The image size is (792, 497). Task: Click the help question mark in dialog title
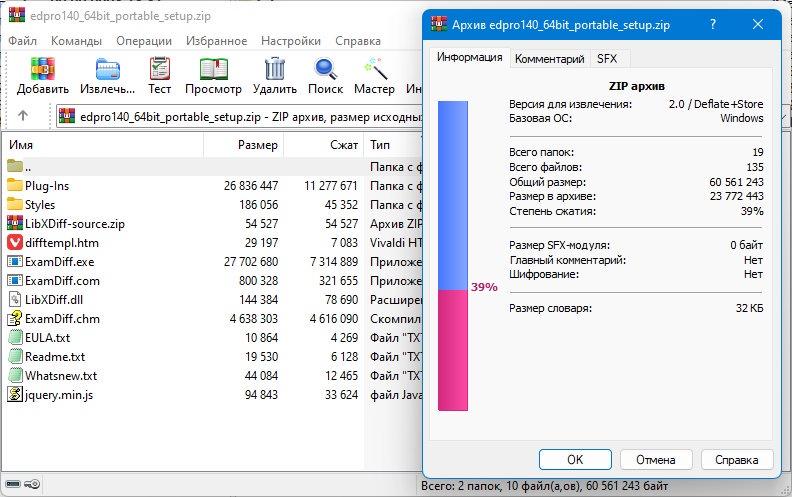pyautogui.click(x=713, y=24)
